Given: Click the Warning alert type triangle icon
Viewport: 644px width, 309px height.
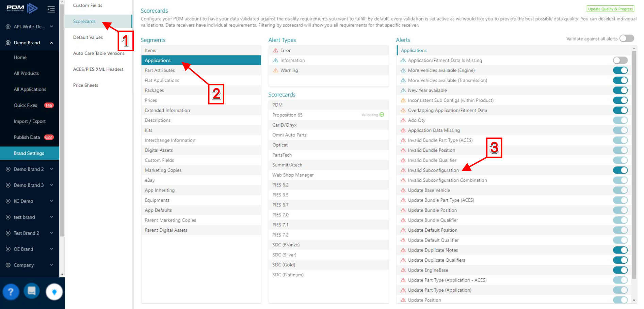Looking at the screenshot, I should click(x=276, y=70).
